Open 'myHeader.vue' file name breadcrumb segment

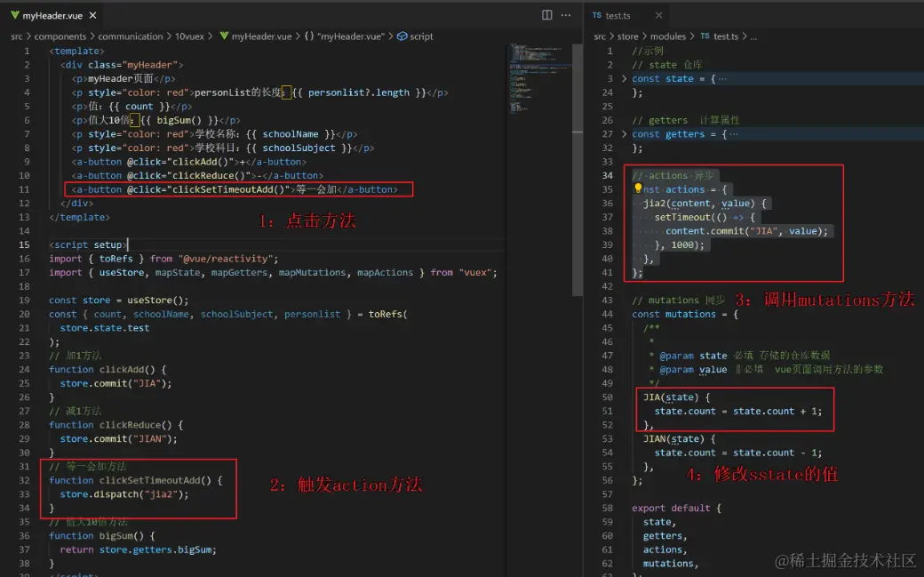[x=261, y=36]
